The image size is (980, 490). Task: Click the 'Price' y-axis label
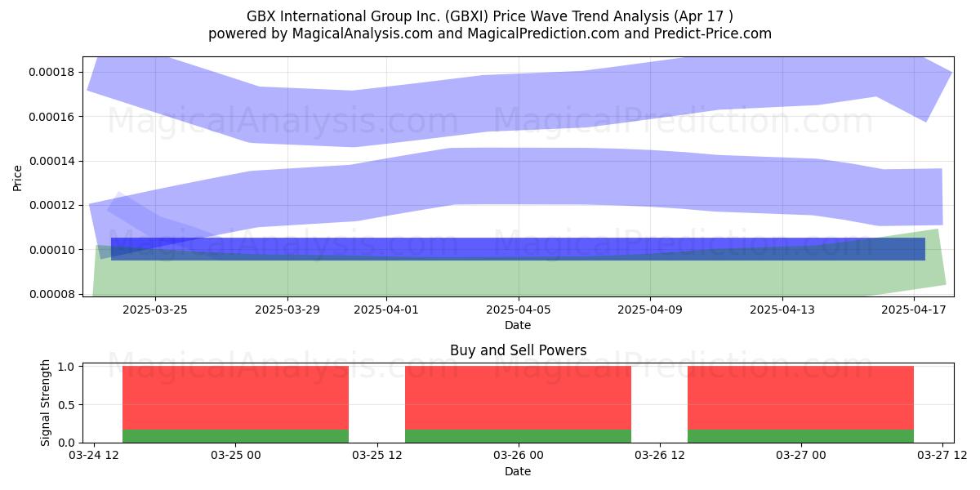[18, 176]
